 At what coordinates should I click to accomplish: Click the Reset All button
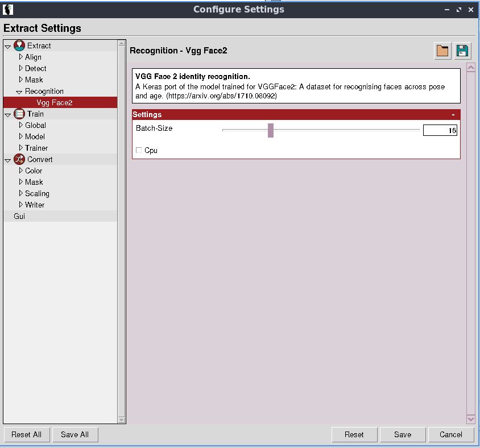27,434
